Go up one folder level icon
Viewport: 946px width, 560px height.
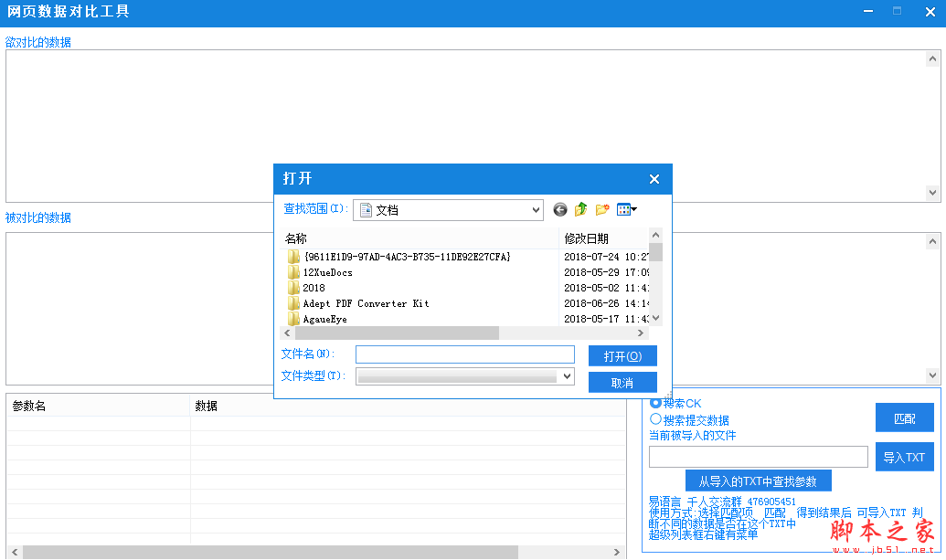[x=581, y=210]
